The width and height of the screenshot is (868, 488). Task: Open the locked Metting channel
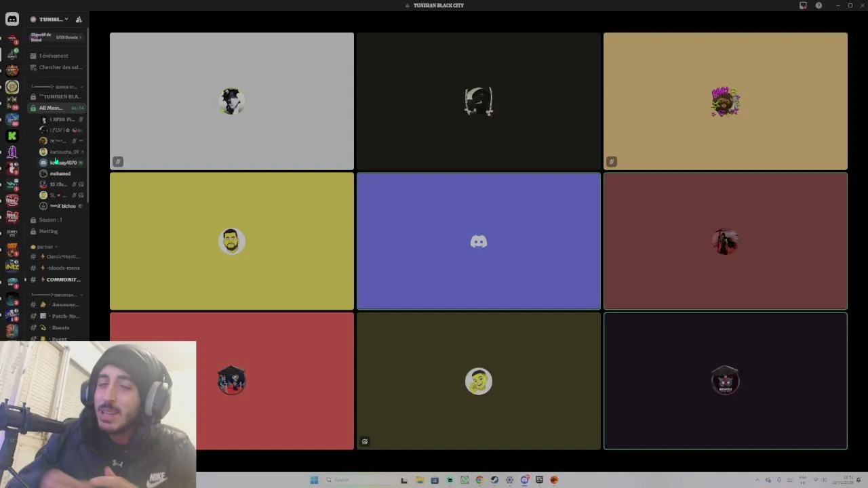(56, 231)
